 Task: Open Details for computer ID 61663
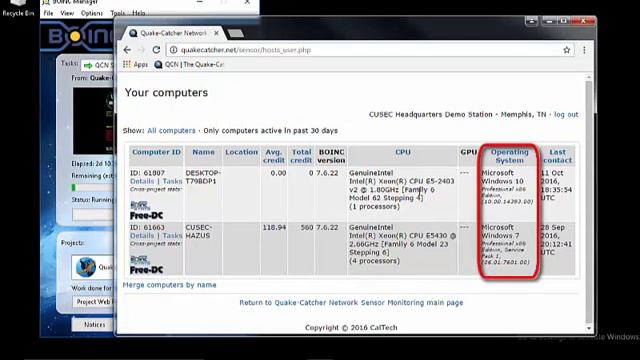click(142, 236)
